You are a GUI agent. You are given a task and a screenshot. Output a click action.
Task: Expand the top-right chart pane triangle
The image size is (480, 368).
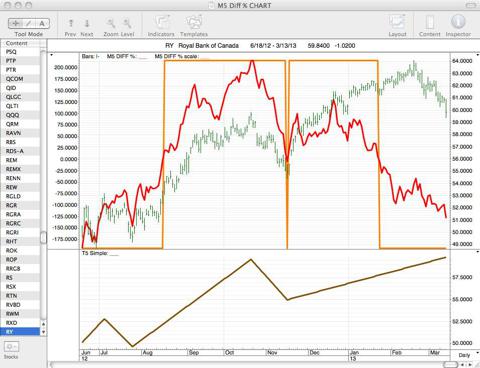(478, 55)
